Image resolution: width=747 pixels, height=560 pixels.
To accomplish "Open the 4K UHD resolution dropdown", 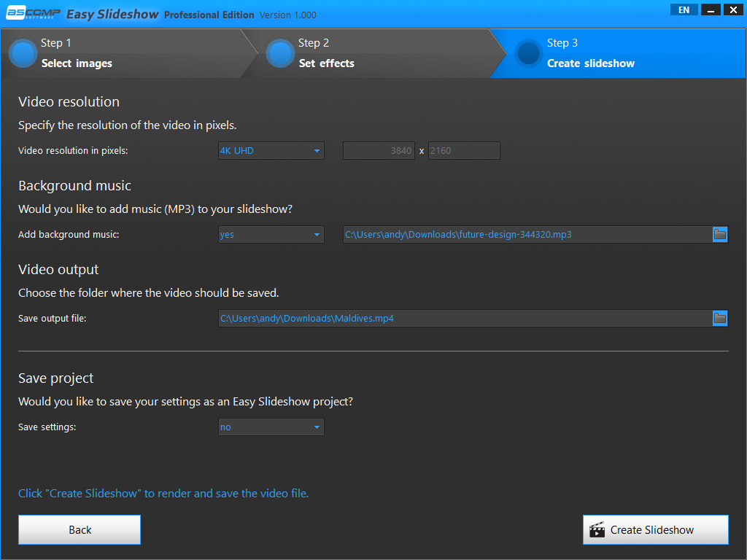I will [x=271, y=150].
